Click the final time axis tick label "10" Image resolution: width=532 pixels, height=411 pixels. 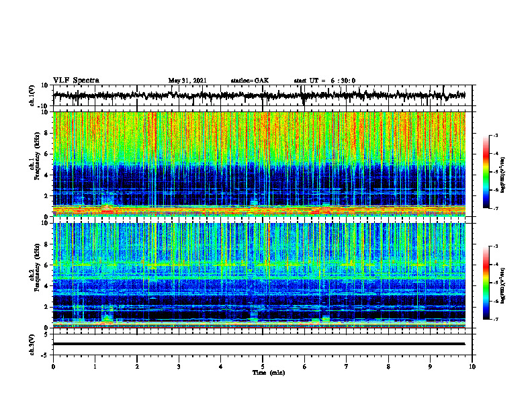point(472,367)
